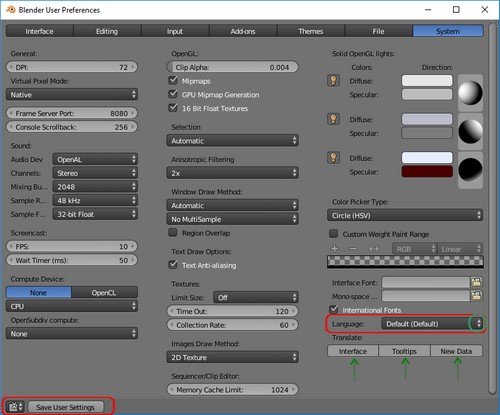This screenshot has height=415, width=500.
Task: Disable the Mipmaps checkbox
Action: [173, 80]
